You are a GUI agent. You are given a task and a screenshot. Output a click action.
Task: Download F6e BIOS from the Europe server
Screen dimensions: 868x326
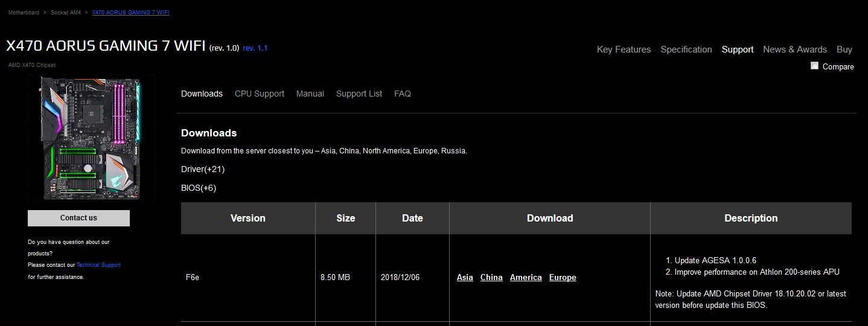[x=563, y=277]
